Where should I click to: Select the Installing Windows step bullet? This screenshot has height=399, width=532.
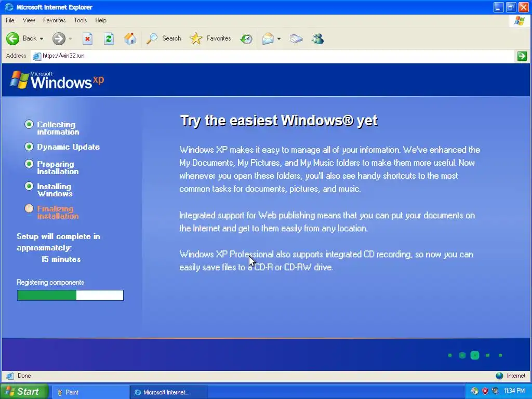[x=29, y=187]
